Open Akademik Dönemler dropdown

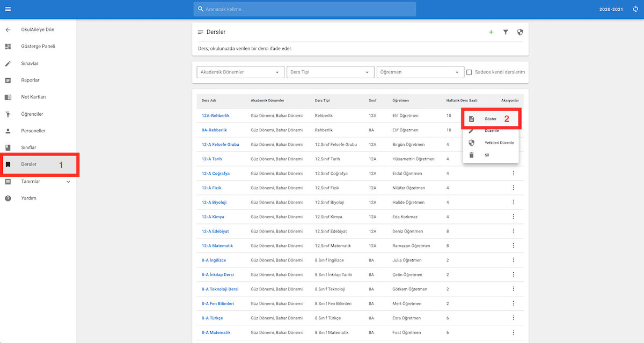(241, 72)
